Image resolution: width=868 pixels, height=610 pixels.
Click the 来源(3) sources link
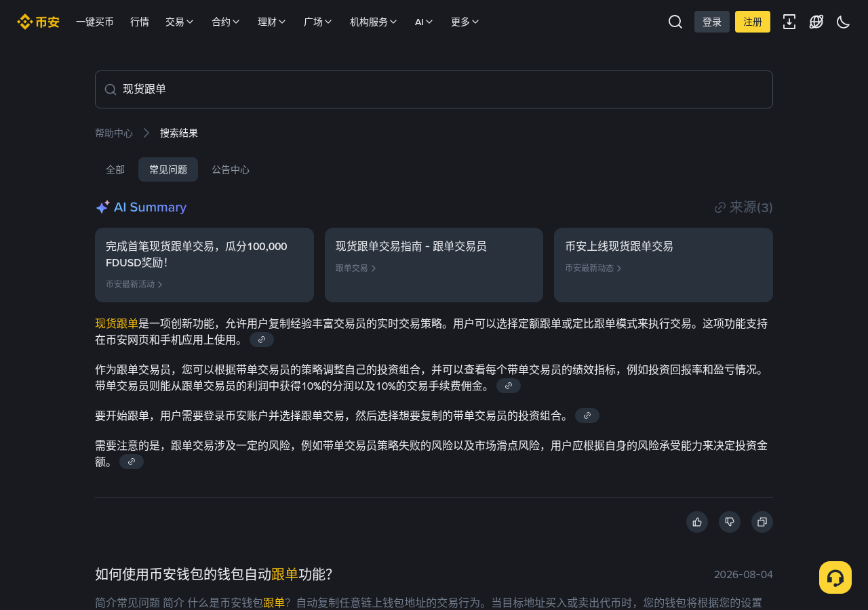(744, 207)
